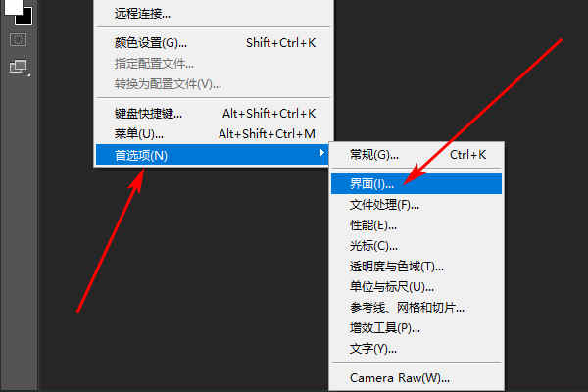588x392 pixels.
Task: Click the Quick Mask mode icon
Action: pos(18,40)
